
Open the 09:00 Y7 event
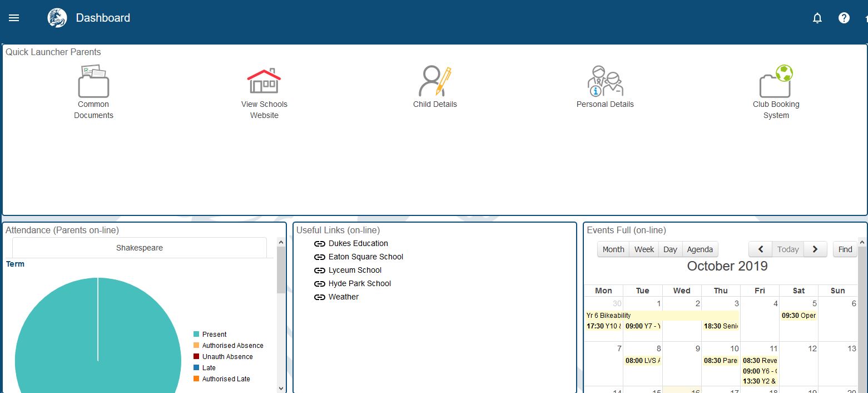tap(643, 326)
